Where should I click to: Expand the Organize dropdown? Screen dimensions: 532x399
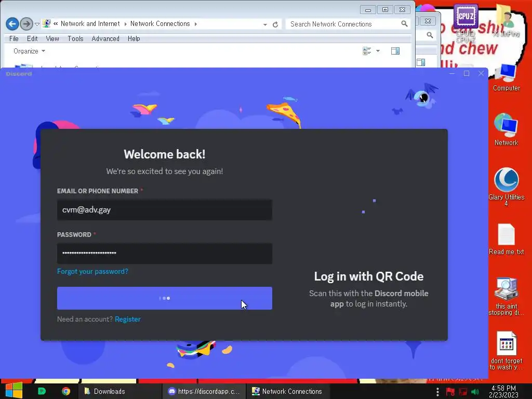[x=29, y=51]
